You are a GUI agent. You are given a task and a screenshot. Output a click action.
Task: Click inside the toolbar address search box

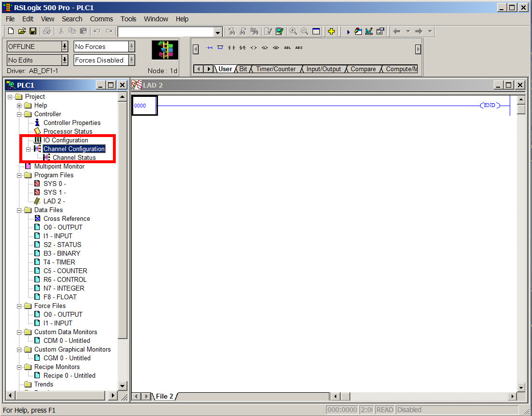[x=165, y=31]
